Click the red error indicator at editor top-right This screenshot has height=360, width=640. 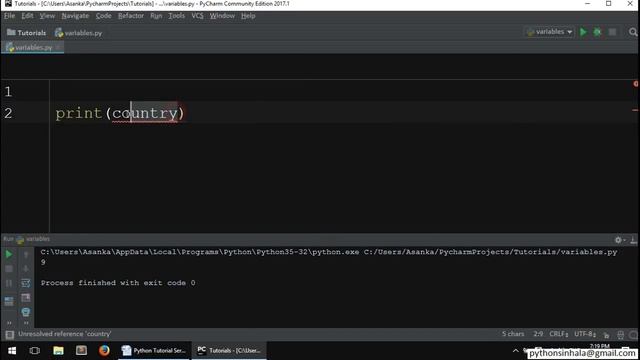click(x=636, y=84)
